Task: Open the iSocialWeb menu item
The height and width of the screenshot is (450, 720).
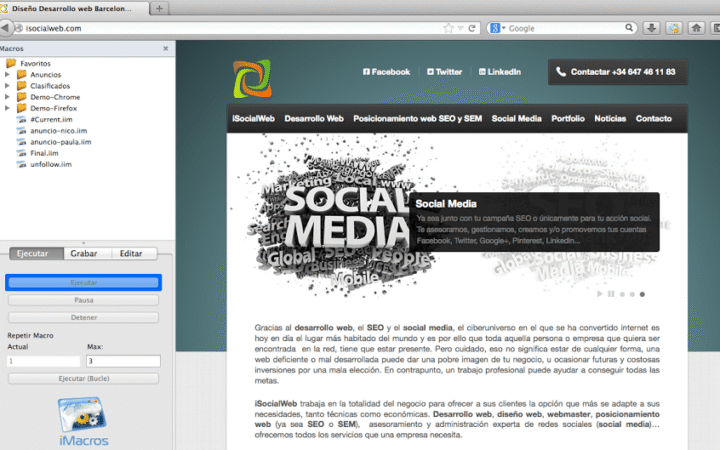Action: coord(253,118)
